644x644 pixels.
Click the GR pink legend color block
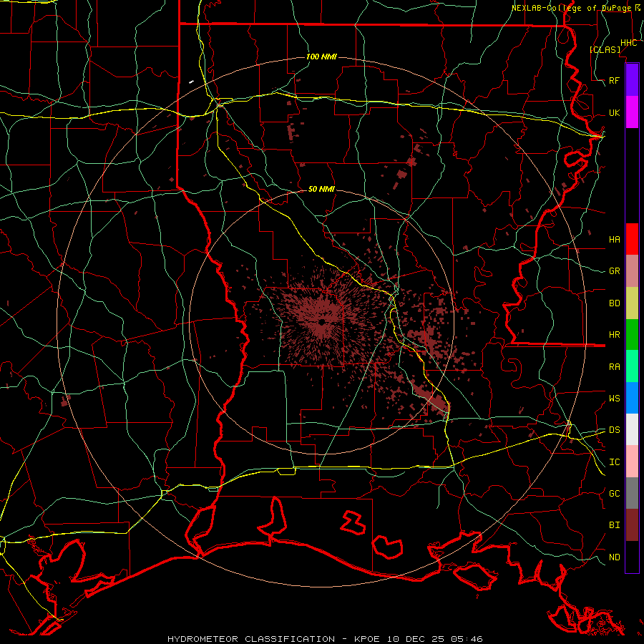632,271
